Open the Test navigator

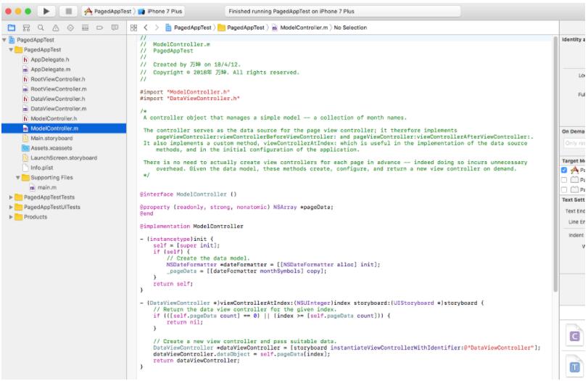[70, 28]
